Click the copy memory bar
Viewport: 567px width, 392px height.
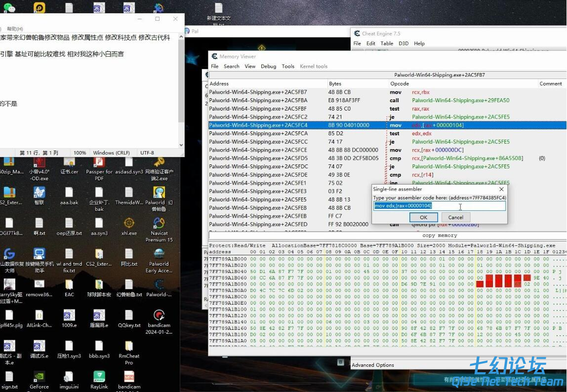(387, 235)
